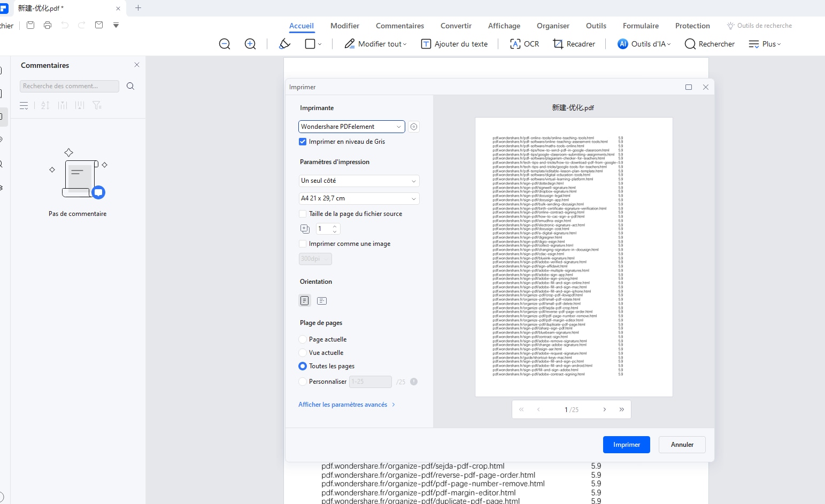Screen dimensions: 825x504
Task: Click the redo arrow icon
Action: (82, 25)
